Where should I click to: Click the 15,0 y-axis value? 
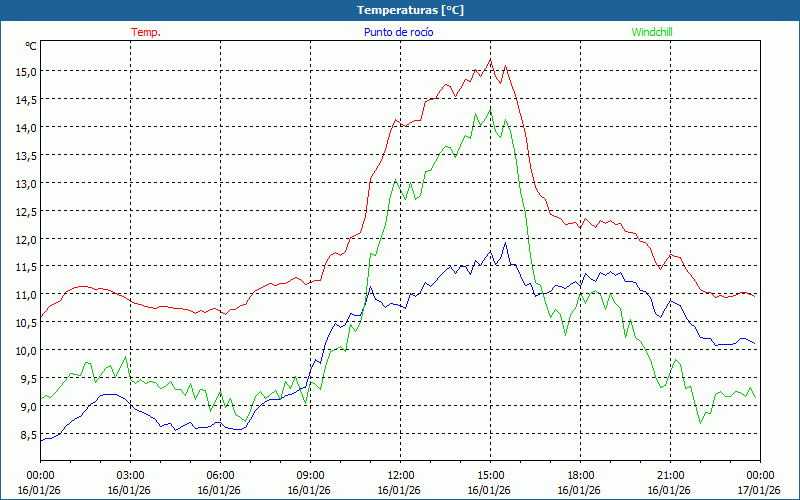[25, 72]
